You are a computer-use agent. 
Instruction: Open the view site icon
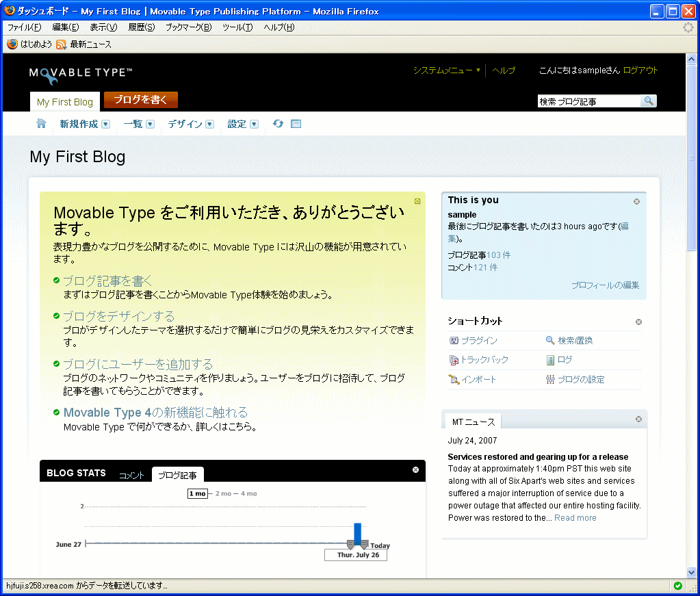pyautogui.click(x=296, y=124)
